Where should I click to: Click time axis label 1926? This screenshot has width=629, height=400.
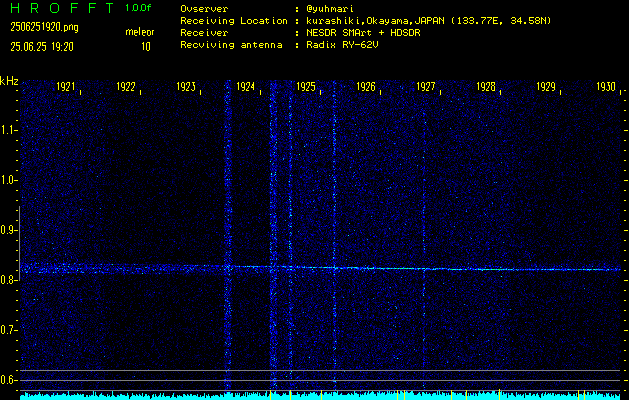pos(366,87)
